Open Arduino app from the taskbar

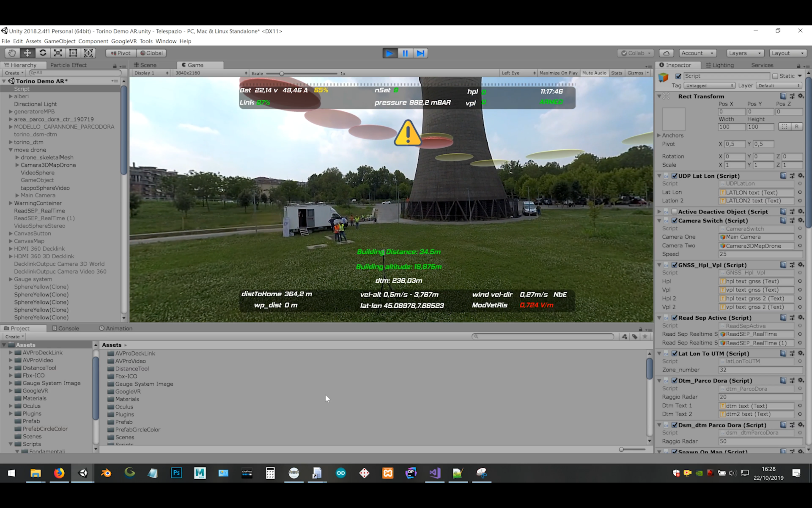click(341, 473)
